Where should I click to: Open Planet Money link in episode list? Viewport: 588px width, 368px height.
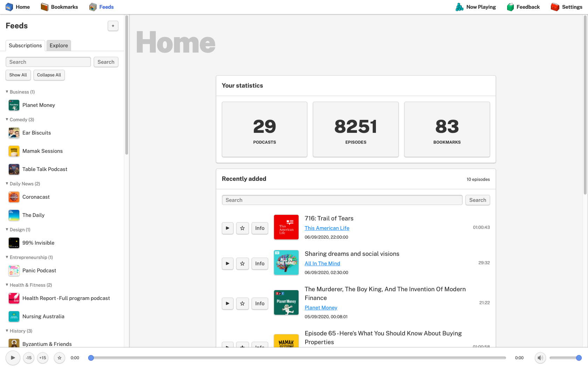pos(321,308)
